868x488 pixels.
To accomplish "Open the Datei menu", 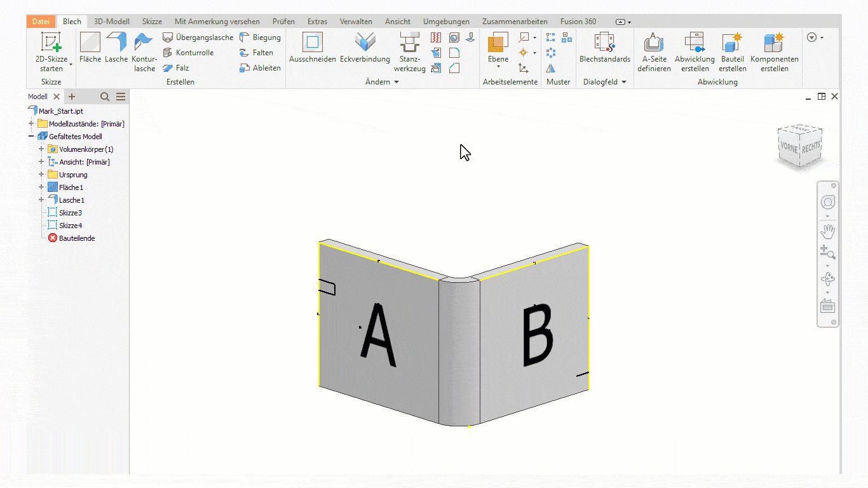I will coord(41,22).
